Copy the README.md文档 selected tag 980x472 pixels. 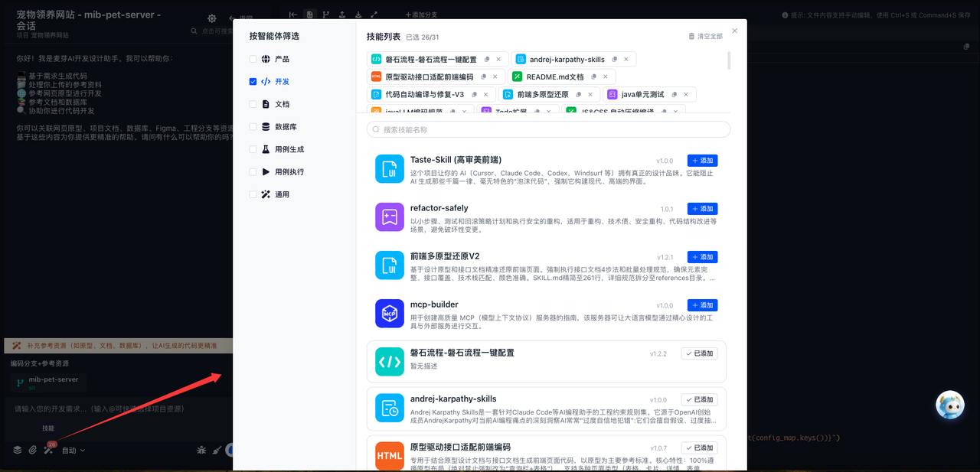[x=593, y=76]
